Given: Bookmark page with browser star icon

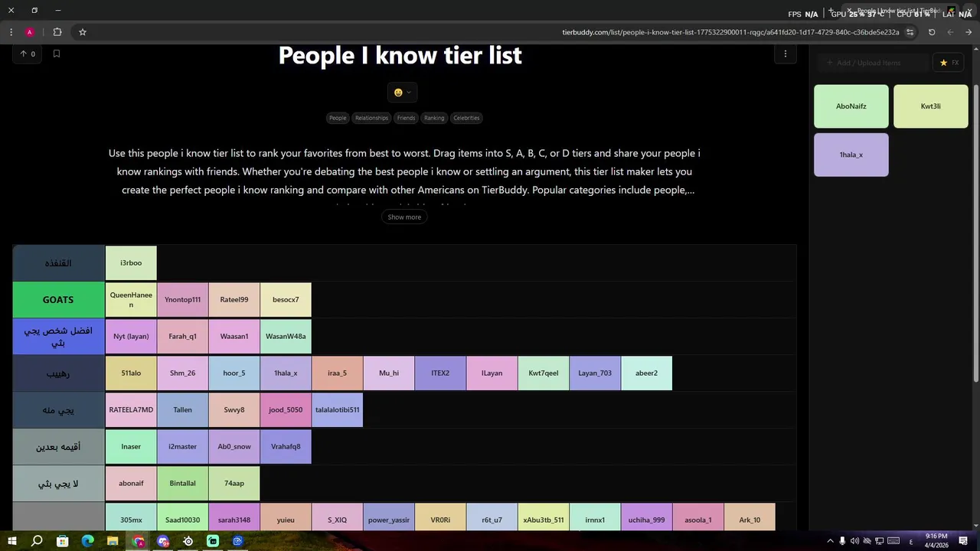Looking at the screenshot, I should 82,32.
